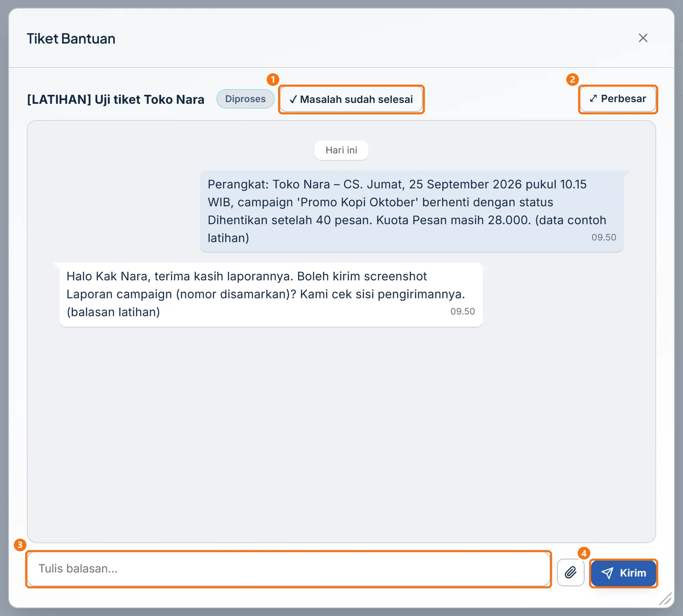Mark ticket as Masalah sudah selesai

[x=351, y=99]
